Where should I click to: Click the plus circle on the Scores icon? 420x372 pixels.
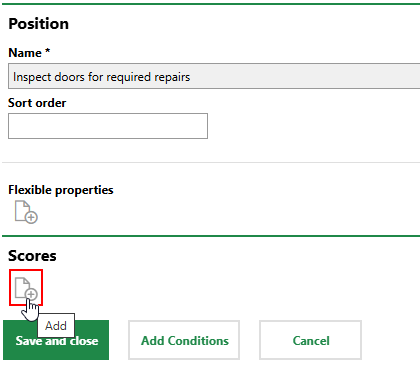coord(31,294)
